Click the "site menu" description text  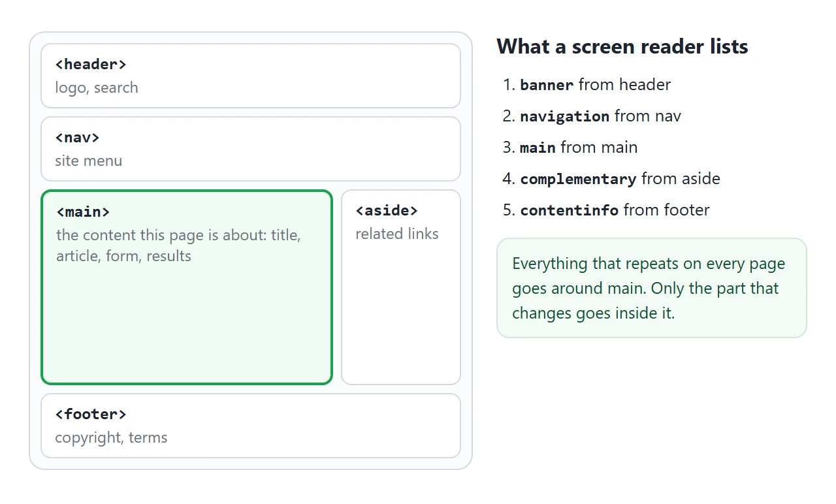point(88,161)
